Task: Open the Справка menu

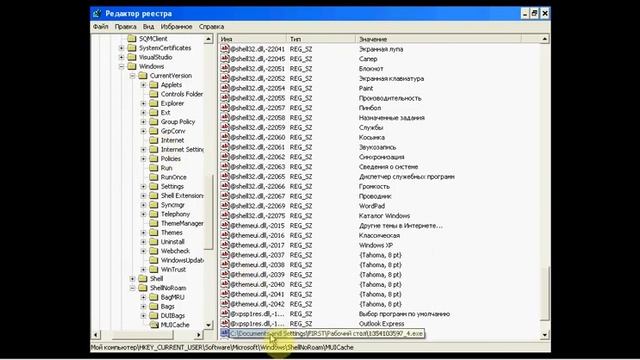Action: pos(211,27)
